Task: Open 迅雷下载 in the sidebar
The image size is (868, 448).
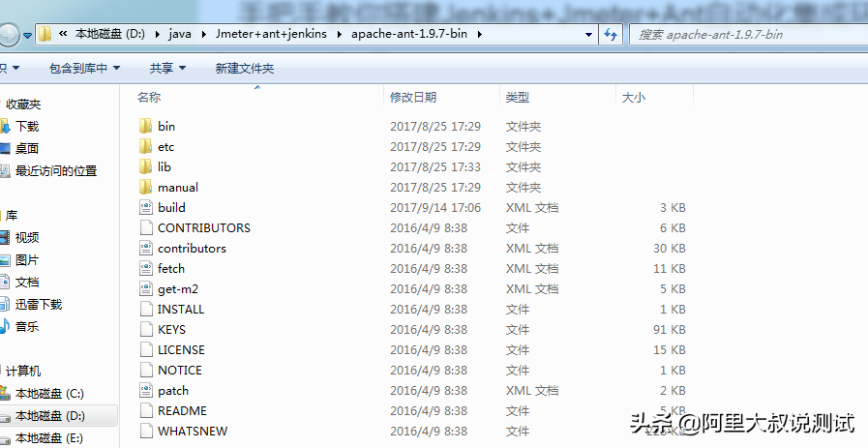Action: click(39, 304)
